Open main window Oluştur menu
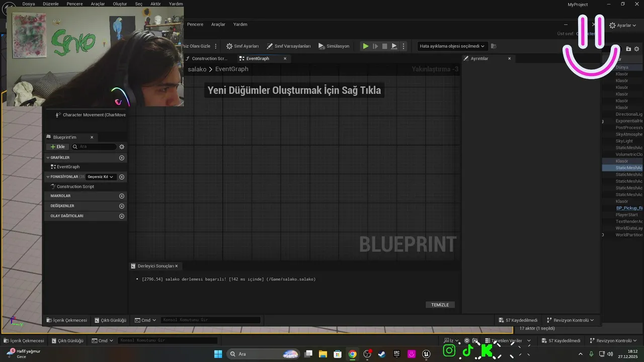 tap(120, 4)
